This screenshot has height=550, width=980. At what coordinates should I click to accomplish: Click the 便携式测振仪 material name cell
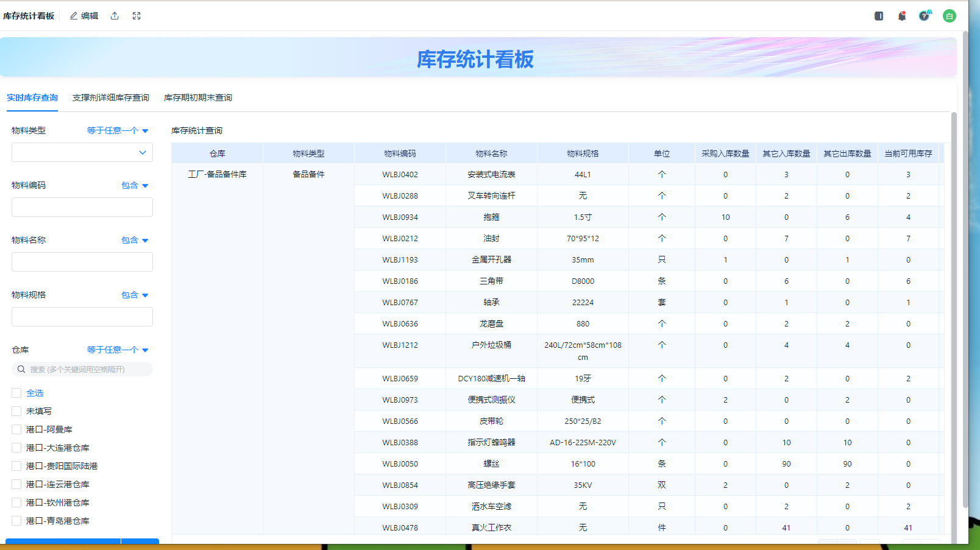[492, 400]
